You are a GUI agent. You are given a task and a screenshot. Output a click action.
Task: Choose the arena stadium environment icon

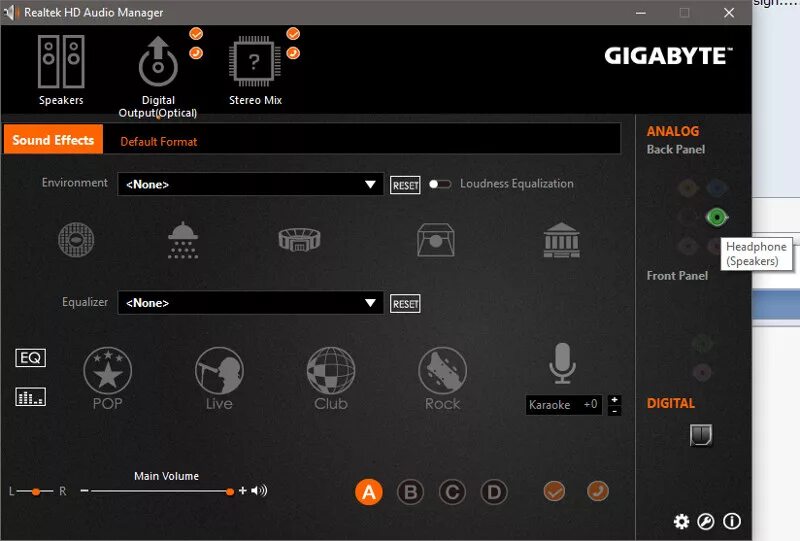[299, 239]
